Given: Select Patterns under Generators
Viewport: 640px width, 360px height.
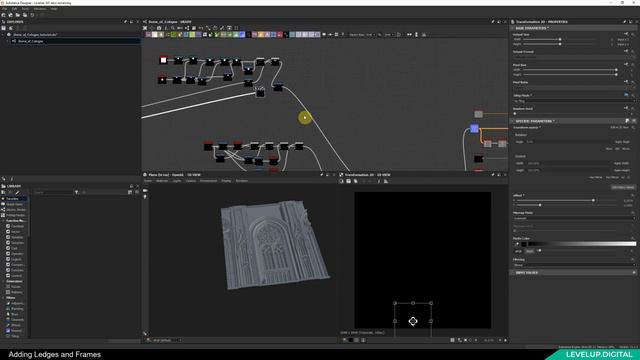Looking at the screenshot, I should pos(17,292).
